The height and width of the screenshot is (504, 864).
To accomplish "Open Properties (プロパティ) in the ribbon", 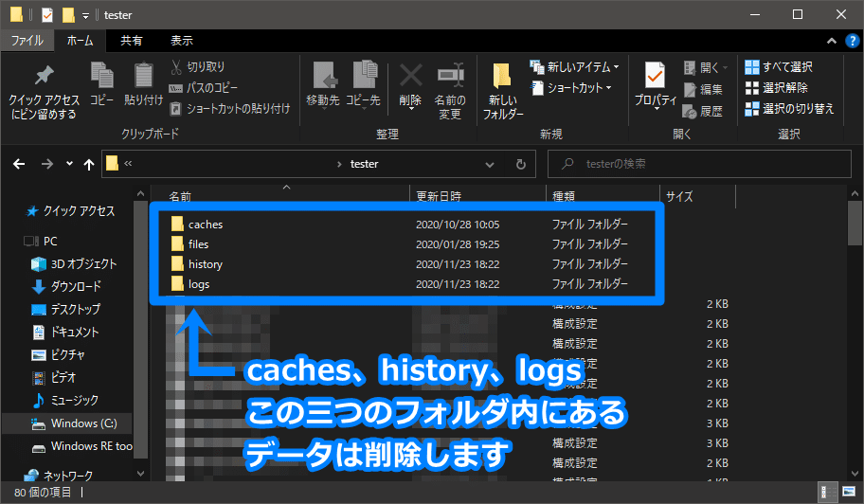I will [x=656, y=85].
